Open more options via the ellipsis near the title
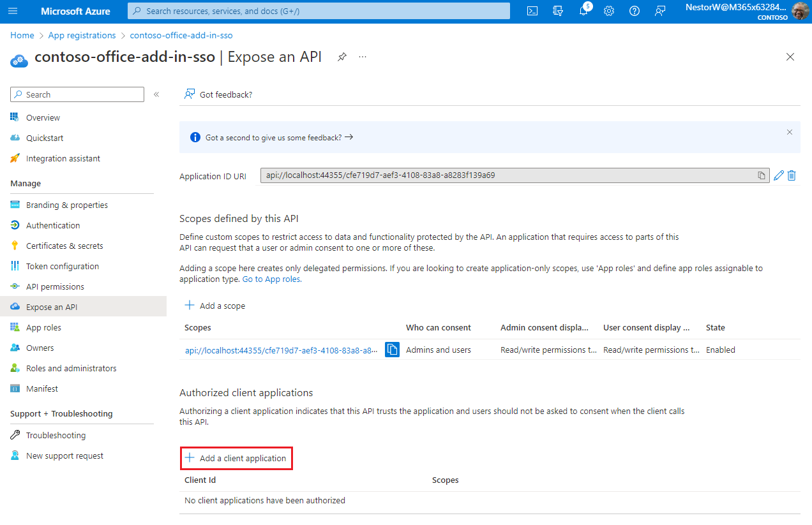 click(x=362, y=57)
